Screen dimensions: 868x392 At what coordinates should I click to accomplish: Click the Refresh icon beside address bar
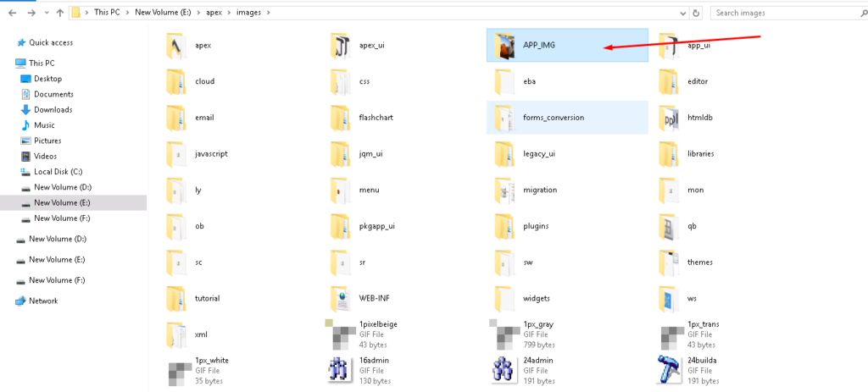[696, 13]
